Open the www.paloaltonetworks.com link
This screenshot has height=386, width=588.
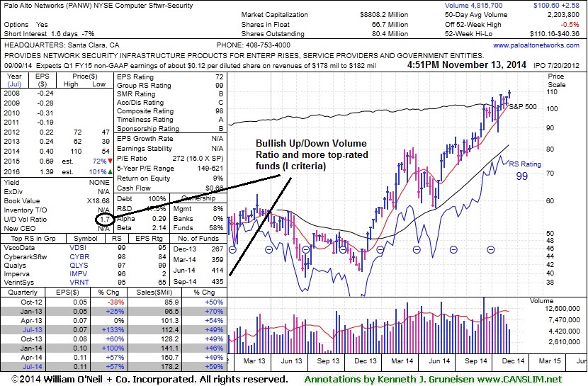536,45
